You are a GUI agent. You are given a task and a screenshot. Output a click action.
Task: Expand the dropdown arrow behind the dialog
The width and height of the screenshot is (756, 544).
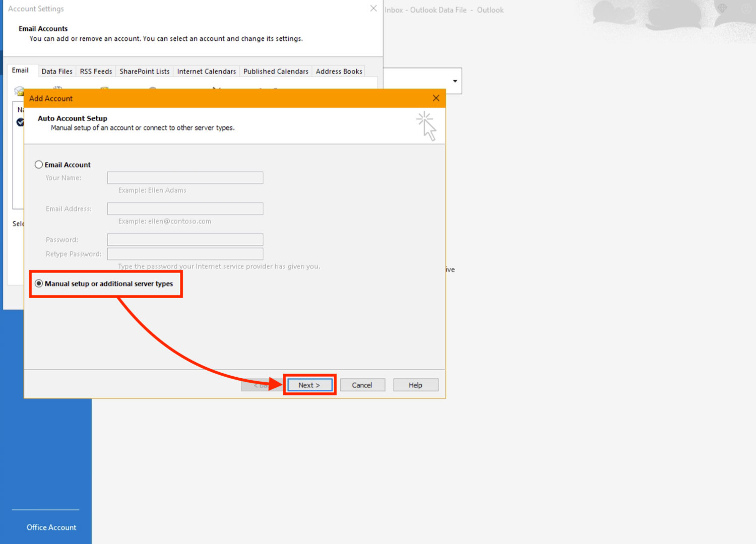pyautogui.click(x=455, y=81)
